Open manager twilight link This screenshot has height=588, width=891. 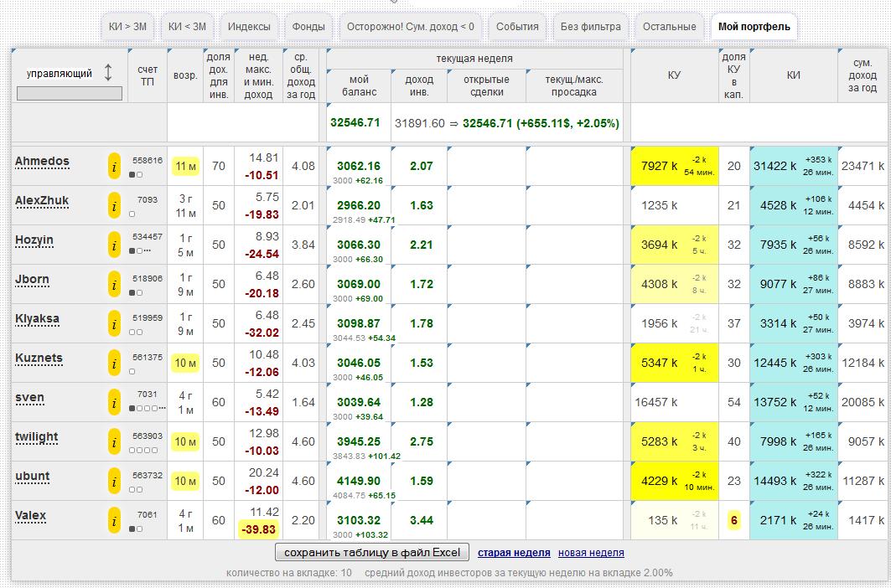(x=37, y=437)
